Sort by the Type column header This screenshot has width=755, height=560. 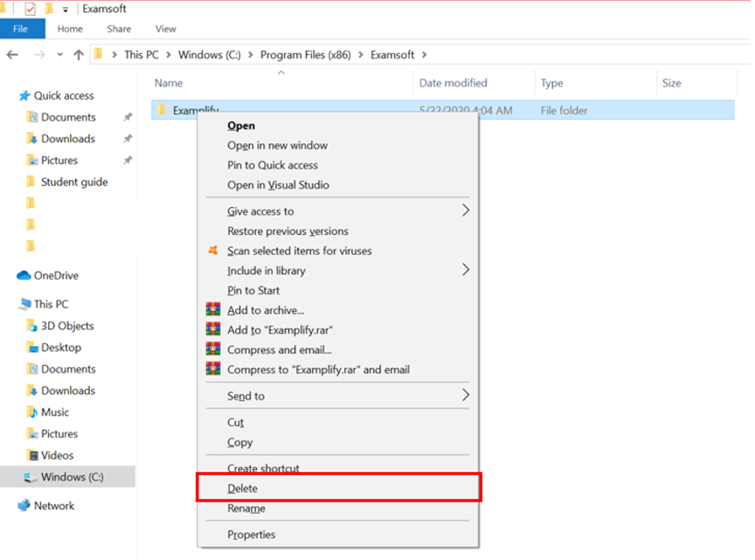(551, 83)
